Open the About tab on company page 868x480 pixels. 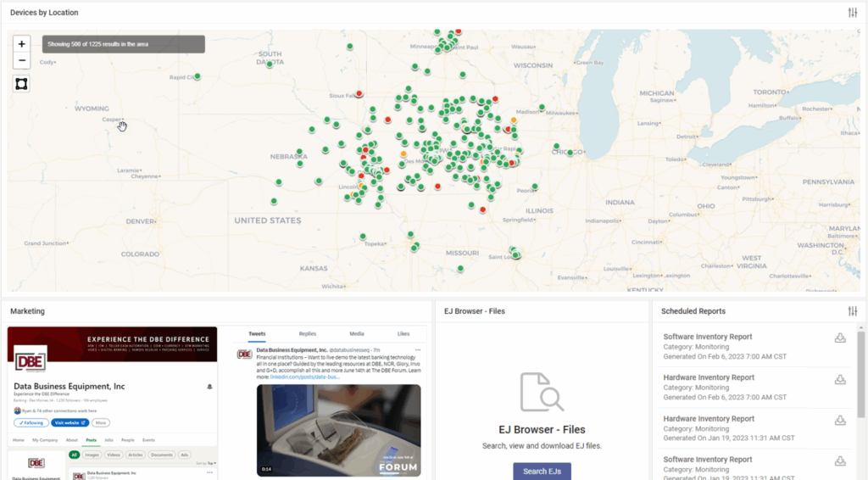click(x=72, y=440)
